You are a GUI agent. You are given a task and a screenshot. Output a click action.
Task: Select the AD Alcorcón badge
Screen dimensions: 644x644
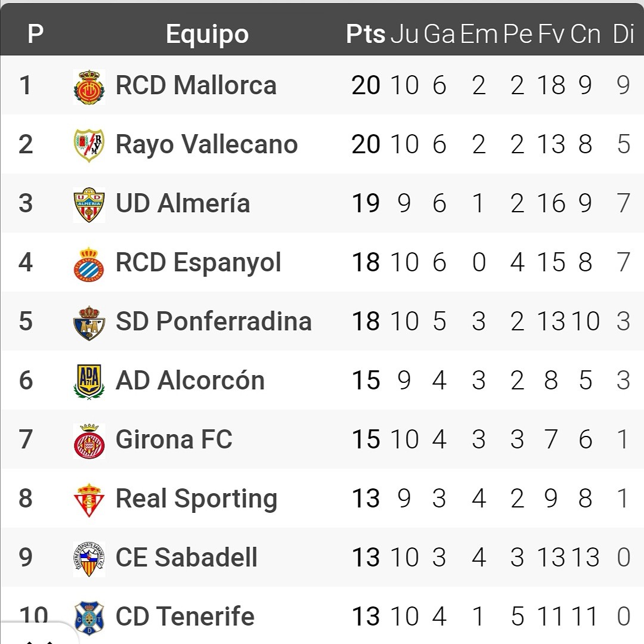pos(89,382)
